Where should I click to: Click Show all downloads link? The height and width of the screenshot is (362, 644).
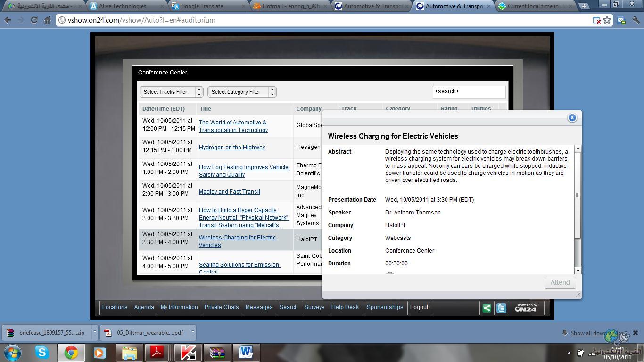tap(597, 333)
